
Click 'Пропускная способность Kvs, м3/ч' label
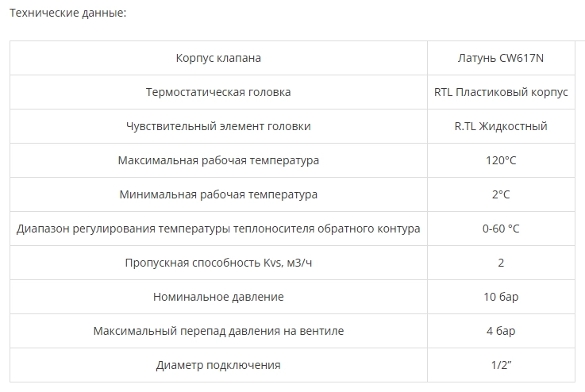(x=218, y=263)
